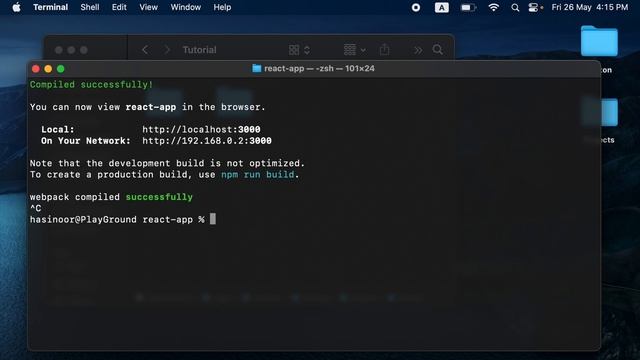Open the Edit menu
This screenshot has height=360, width=640.
[x=119, y=7]
